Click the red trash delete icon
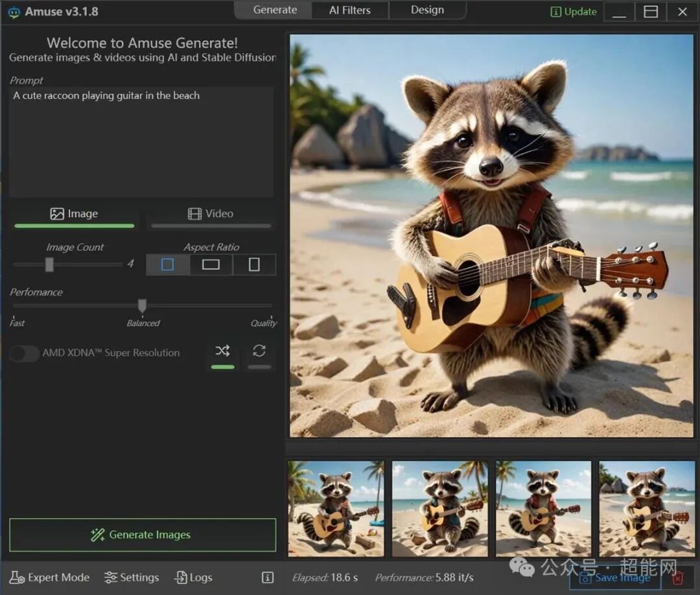Viewport: 700px width, 595px height. [x=677, y=577]
